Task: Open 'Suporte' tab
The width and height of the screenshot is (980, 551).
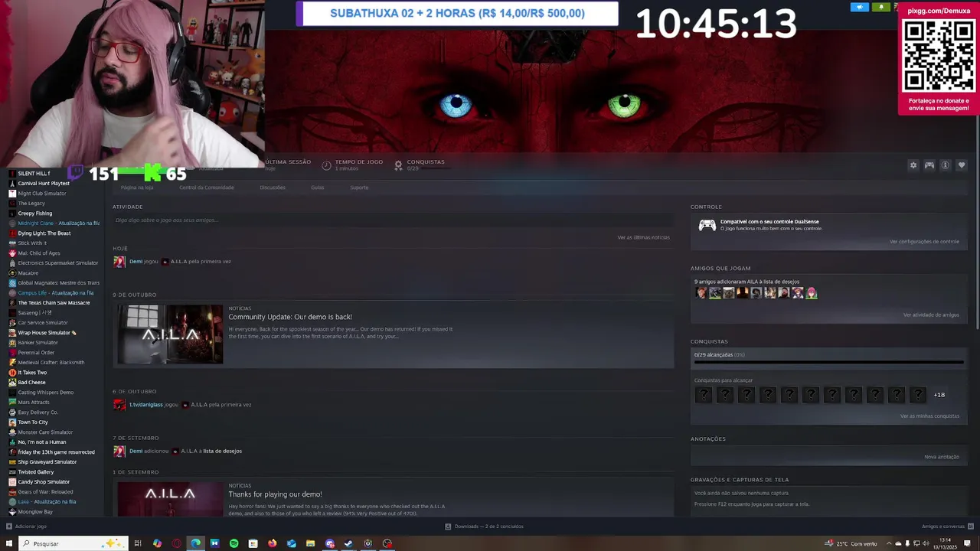Action: 359,187
